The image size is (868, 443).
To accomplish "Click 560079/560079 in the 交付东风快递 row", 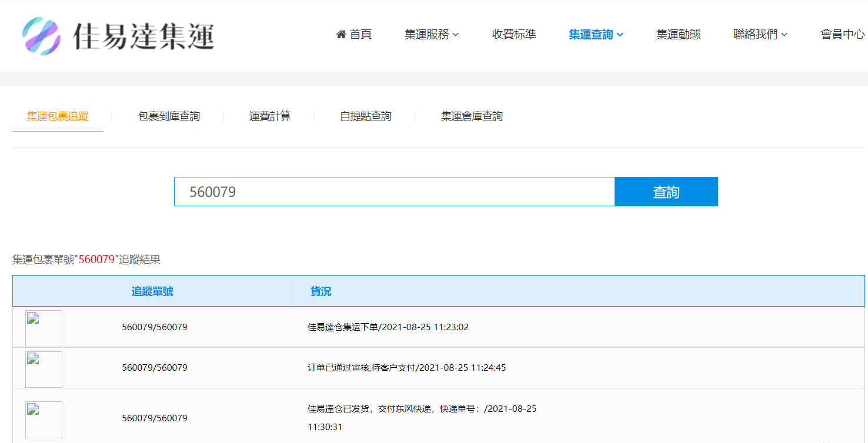I will coord(155,418).
